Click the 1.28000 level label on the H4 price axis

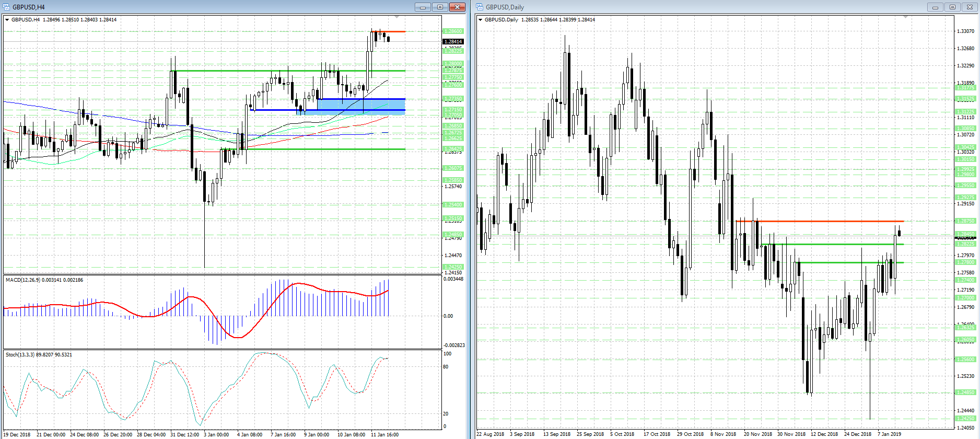coord(452,64)
